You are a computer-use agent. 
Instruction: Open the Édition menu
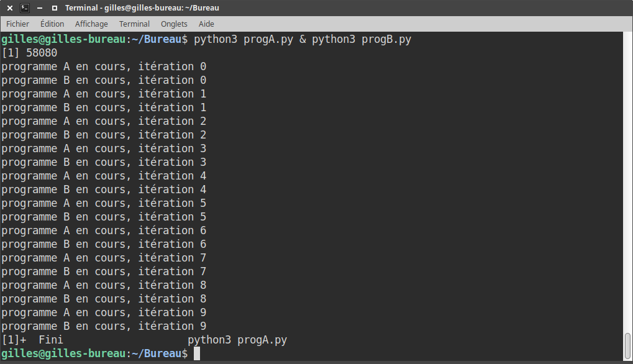(52, 24)
